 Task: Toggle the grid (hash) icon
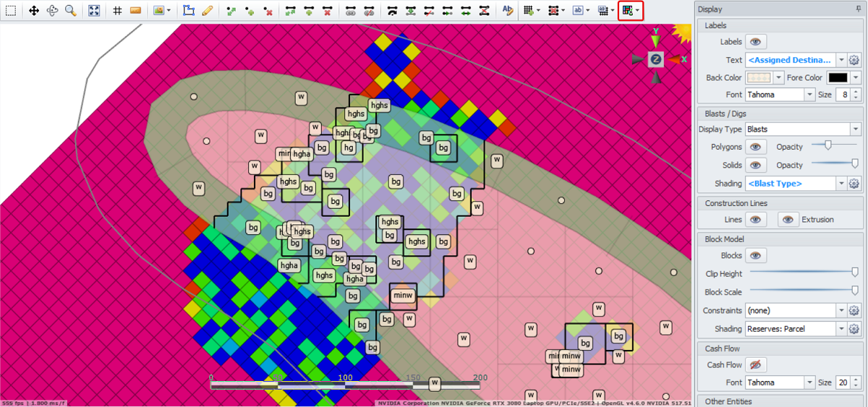pyautogui.click(x=117, y=11)
